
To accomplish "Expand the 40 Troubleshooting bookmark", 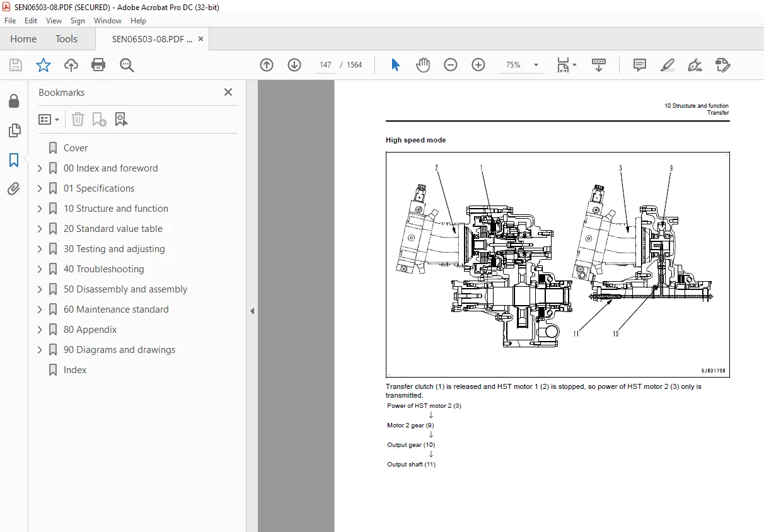I will pyautogui.click(x=40, y=269).
